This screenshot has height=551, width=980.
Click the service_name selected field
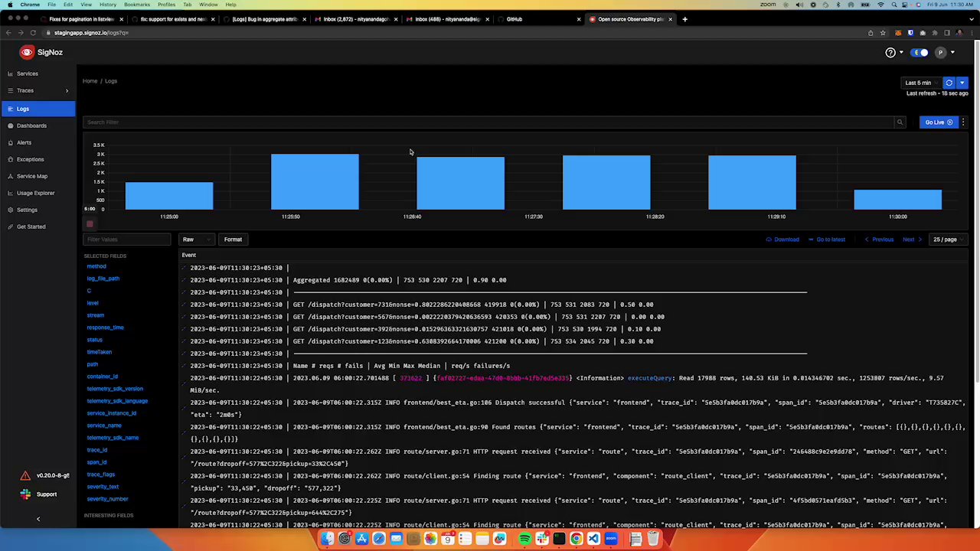(x=104, y=425)
